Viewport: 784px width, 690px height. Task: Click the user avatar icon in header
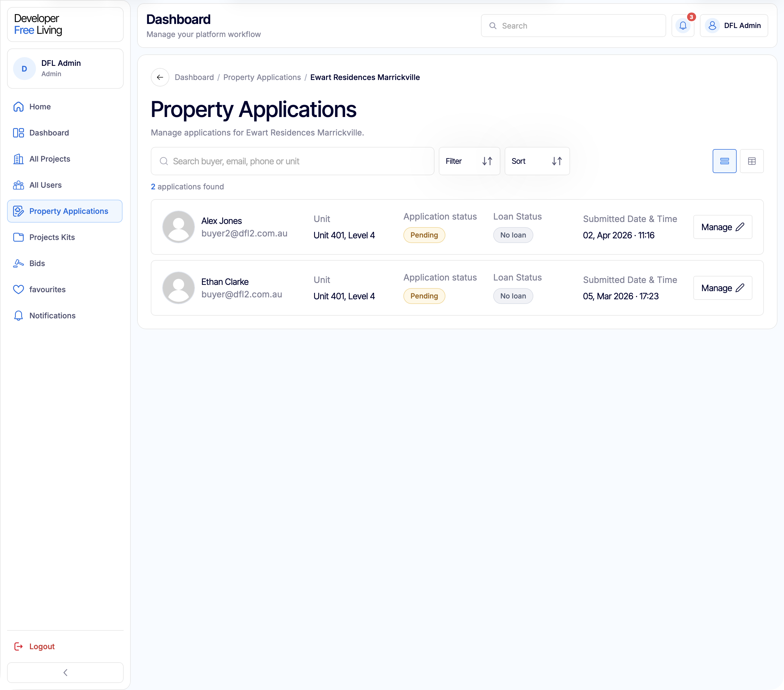coord(712,26)
